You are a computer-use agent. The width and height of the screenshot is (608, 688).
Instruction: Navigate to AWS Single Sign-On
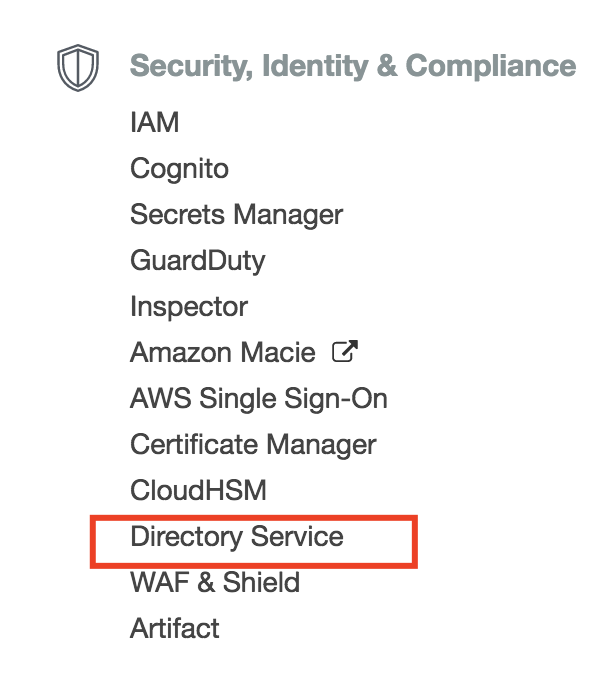click(x=258, y=399)
